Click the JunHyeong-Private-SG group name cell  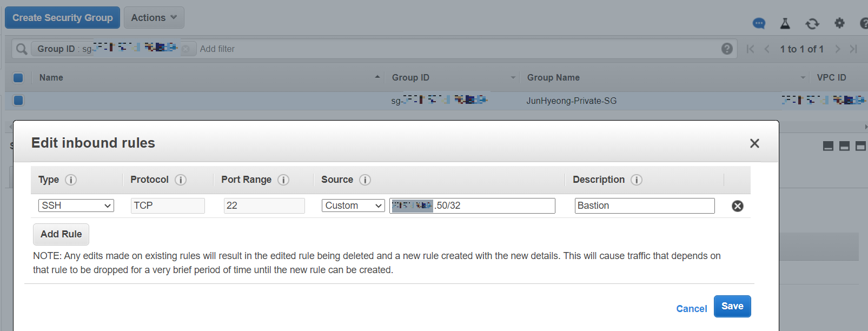click(x=572, y=101)
